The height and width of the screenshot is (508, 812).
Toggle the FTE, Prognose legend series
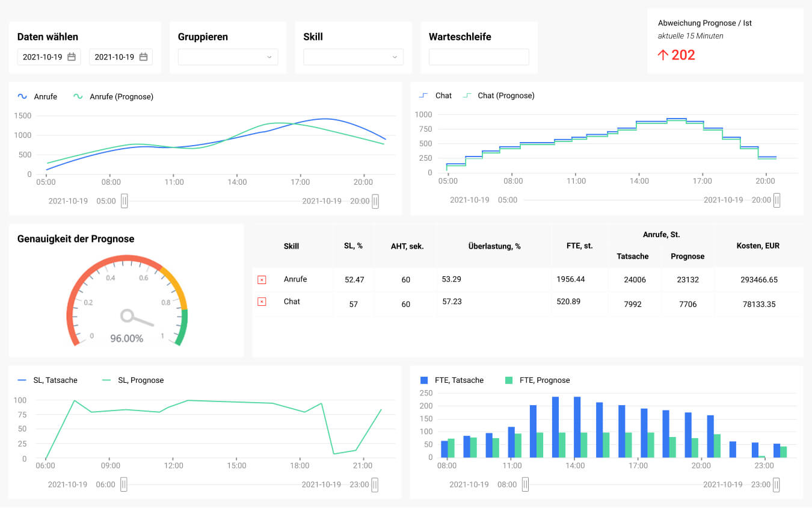click(537, 380)
